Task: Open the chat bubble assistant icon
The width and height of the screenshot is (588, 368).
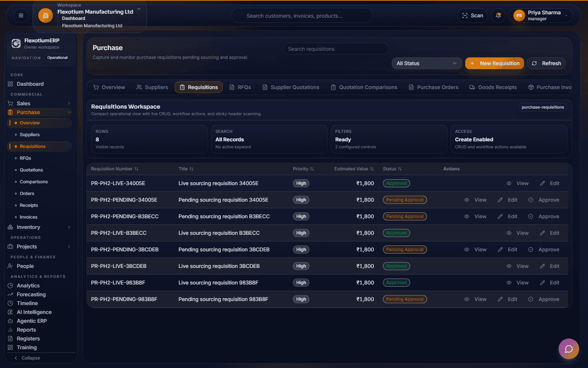Action: (569, 348)
